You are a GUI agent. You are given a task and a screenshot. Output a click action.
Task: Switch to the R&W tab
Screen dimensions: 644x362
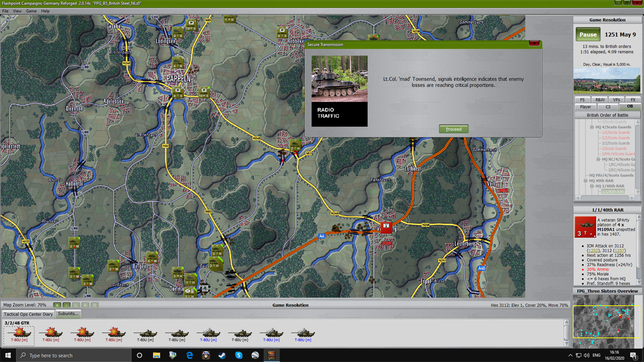click(x=600, y=99)
